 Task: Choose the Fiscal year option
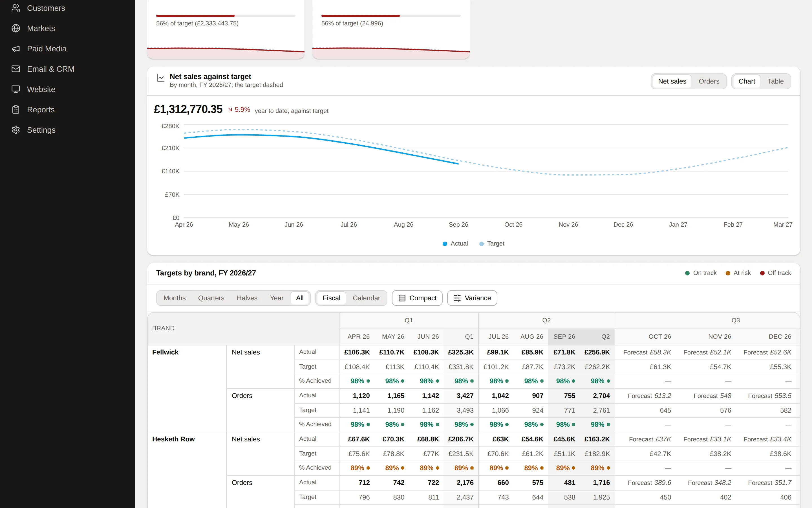tap(331, 298)
